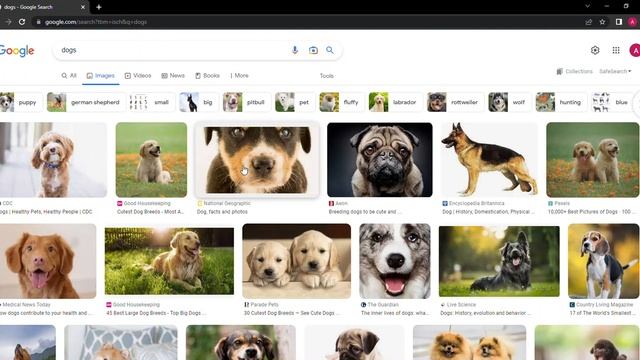Filter by the wolf chip
This screenshot has height=360, width=640.
coord(510,102)
